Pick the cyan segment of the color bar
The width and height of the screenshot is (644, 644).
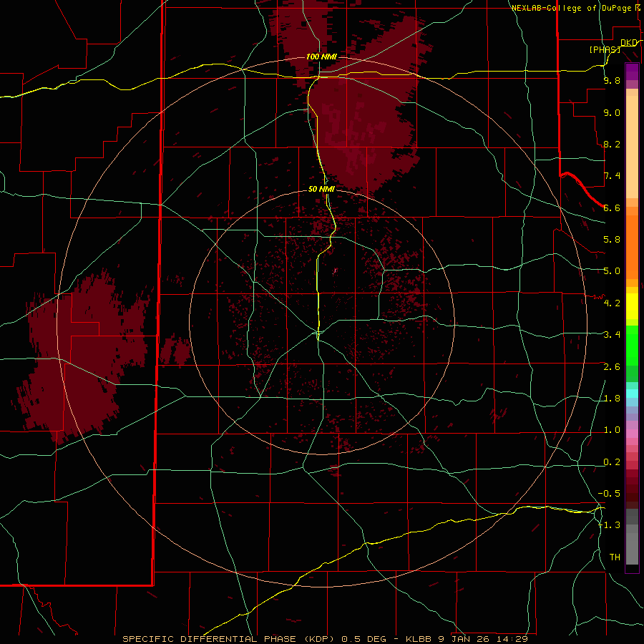coord(632,394)
